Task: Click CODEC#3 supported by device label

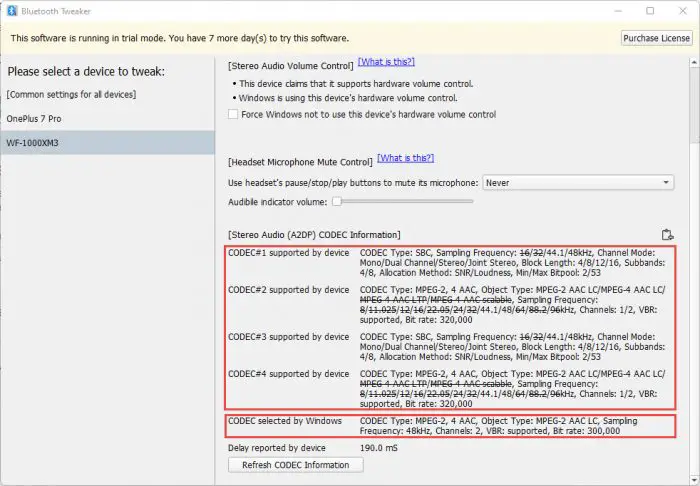Action: [289, 337]
